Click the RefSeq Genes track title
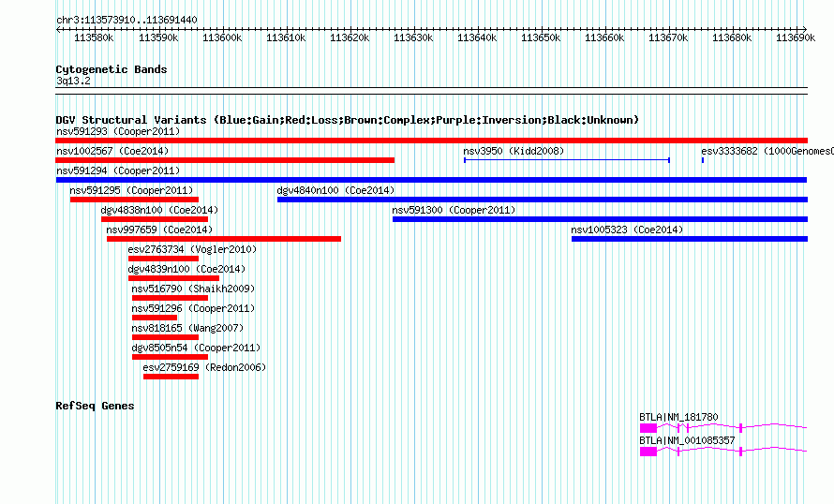834x504 pixels. 95,406
